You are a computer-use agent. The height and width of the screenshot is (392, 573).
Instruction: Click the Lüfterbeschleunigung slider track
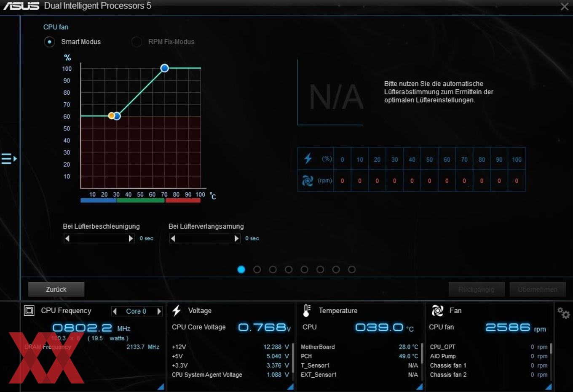click(99, 238)
